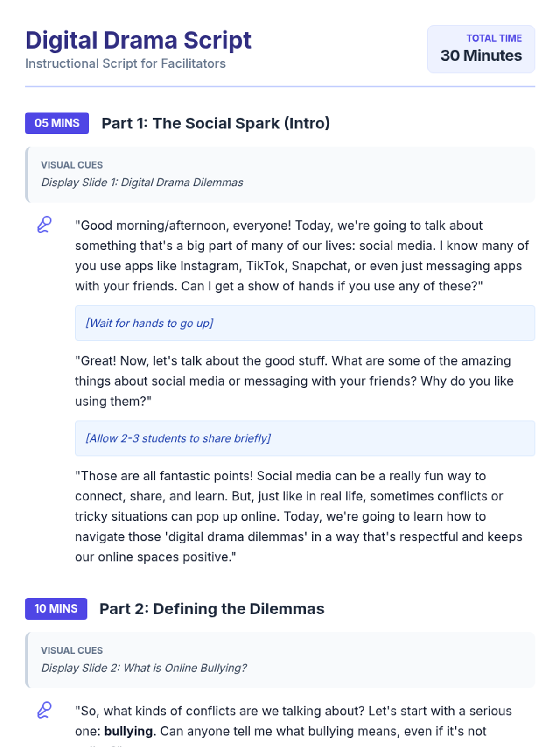Screen dimensions: 560x747
Task: Click the Display Slide 2 visual cue
Action: [144, 668]
